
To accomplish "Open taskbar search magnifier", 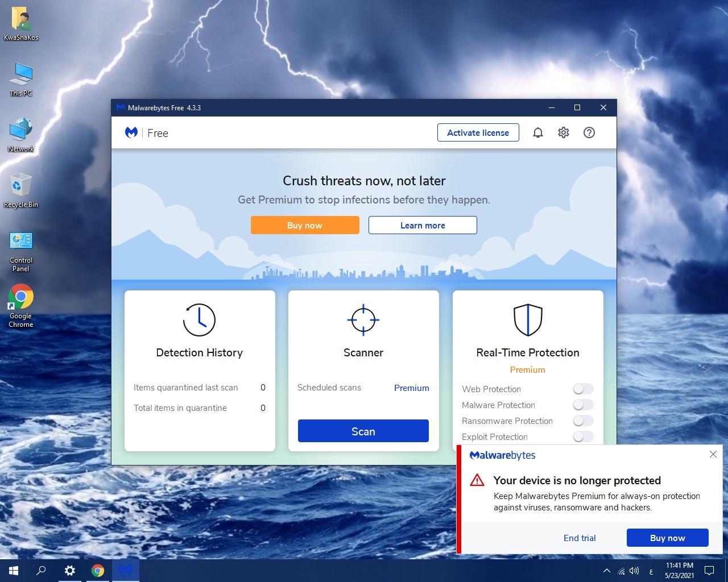I will pyautogui.click(x=41, y=571).
